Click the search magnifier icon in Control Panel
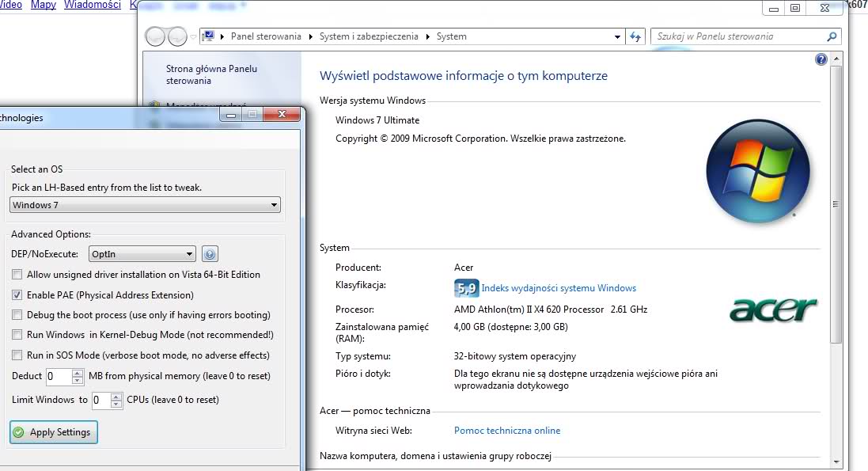The width and height of the screenshot is (868, 471). pyautogui.click(x=832, y=36)
